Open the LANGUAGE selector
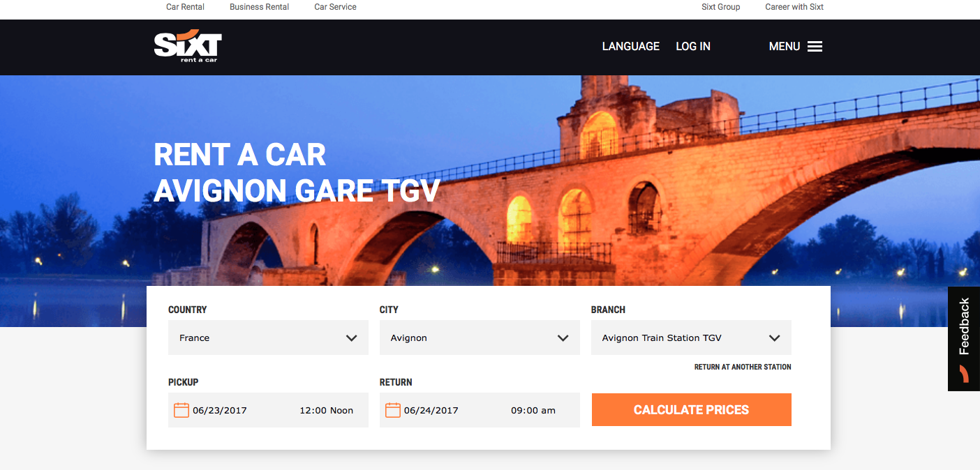Image resolution: width=980 pixels, height=470 pixels. 631,47
